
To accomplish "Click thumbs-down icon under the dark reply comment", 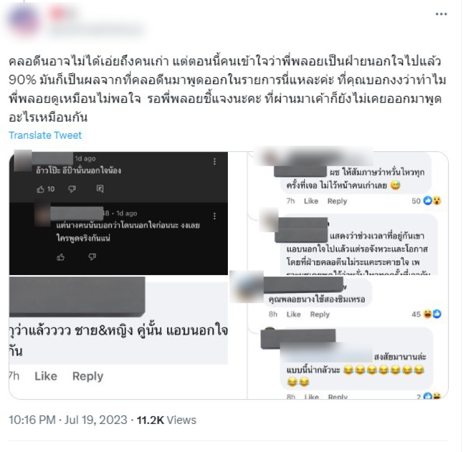I will (92, 257).
